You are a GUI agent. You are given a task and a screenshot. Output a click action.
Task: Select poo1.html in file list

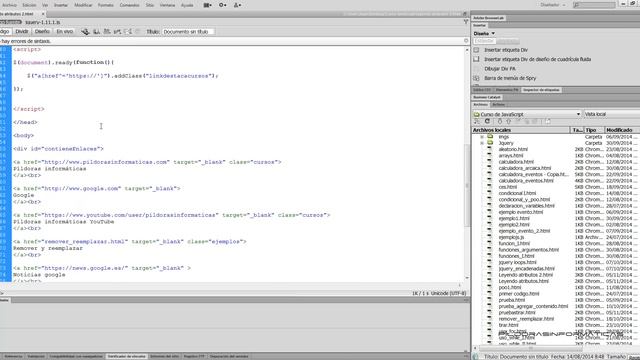pos(510,287)
